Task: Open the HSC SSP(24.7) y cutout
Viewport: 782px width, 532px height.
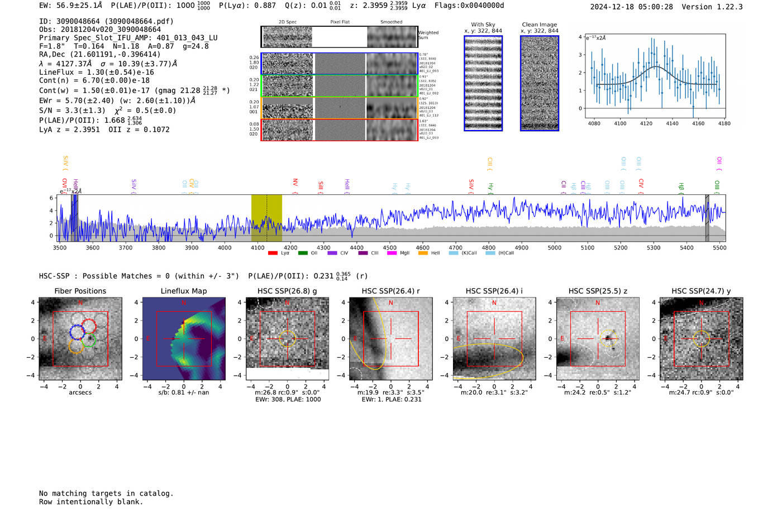Action: point(702,339)
